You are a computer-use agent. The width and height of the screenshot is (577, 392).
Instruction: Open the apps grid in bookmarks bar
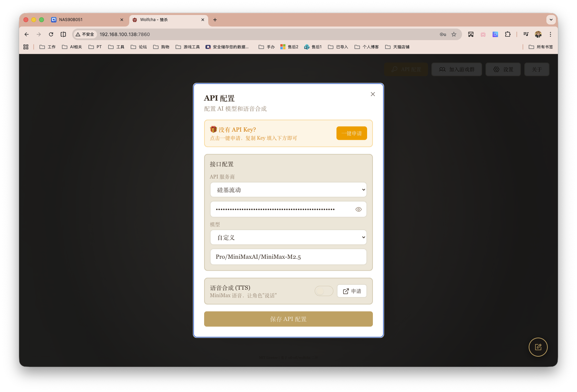click(26, 47)
